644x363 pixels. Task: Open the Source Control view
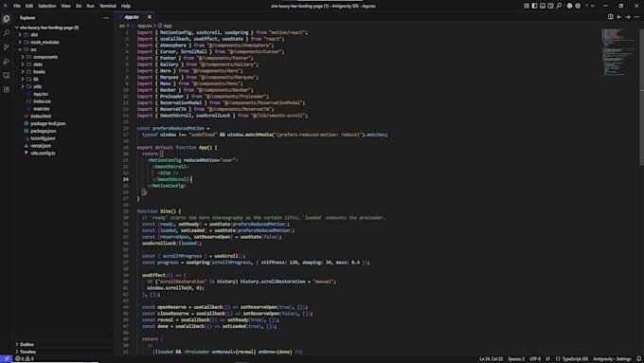pyautogui.click(x=7, y=47)
